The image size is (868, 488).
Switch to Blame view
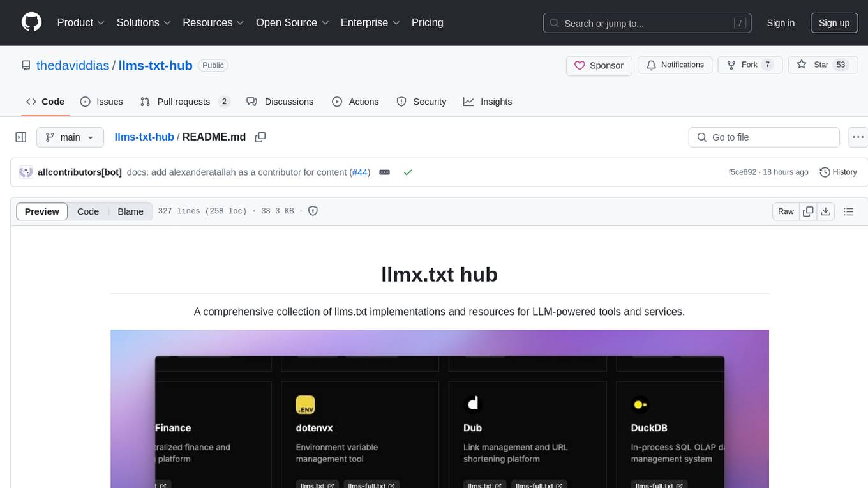[131, 211]
